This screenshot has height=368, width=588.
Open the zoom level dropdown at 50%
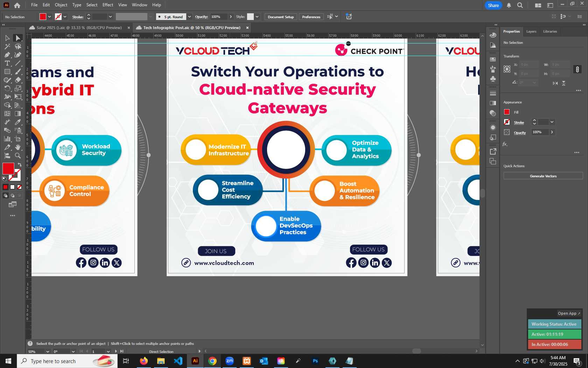pos(48,351)
